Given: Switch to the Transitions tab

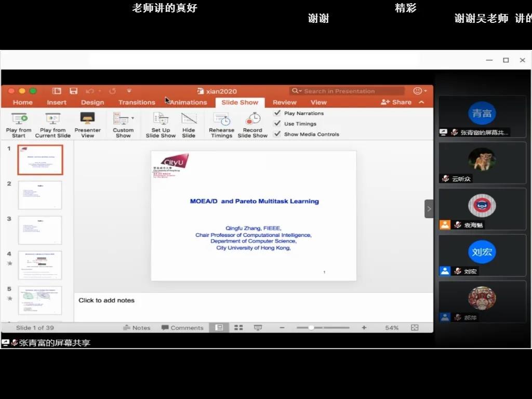Looking at the screenshot, I should pos(137,102).
